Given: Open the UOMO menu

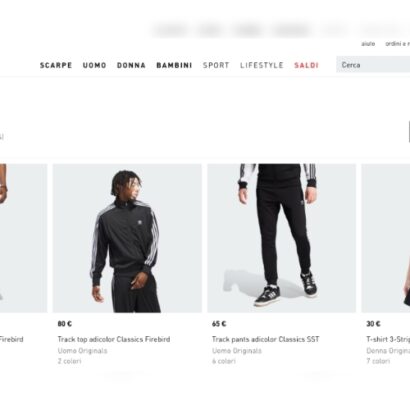Looking at the screenshot, I should point(95,65).
